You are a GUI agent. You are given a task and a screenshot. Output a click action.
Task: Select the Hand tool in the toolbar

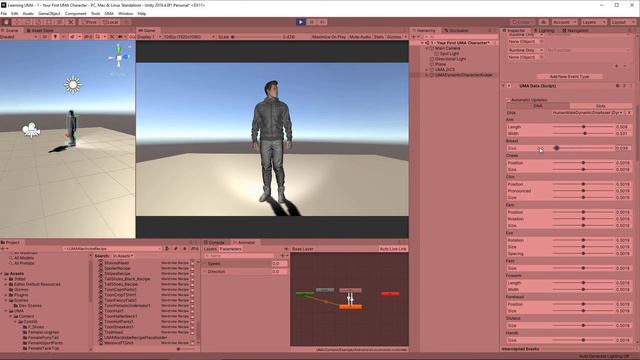click(6, 22)
